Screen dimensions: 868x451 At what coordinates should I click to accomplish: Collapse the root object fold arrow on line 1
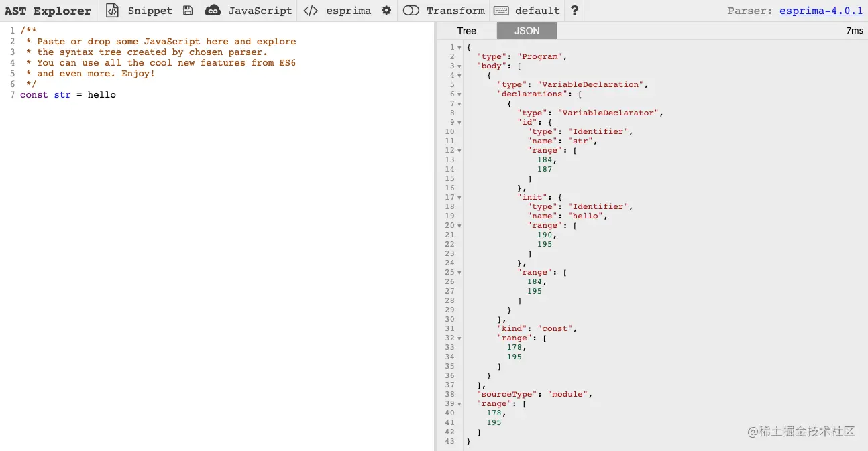coord(459,48)
